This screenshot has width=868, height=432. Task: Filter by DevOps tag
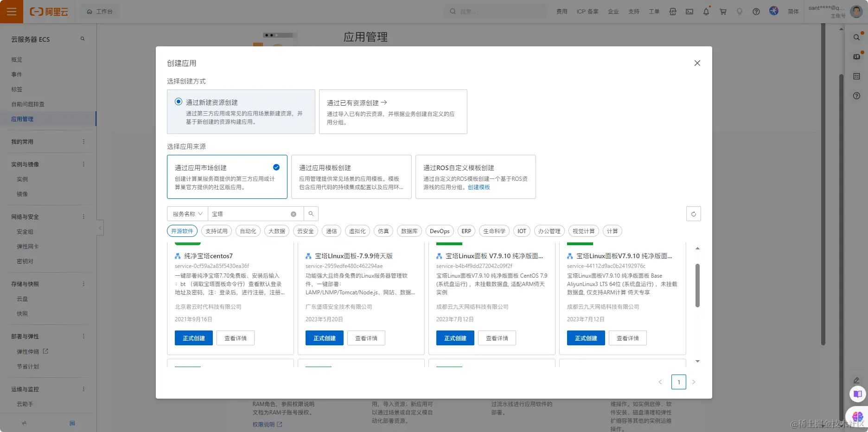(440, 231)
